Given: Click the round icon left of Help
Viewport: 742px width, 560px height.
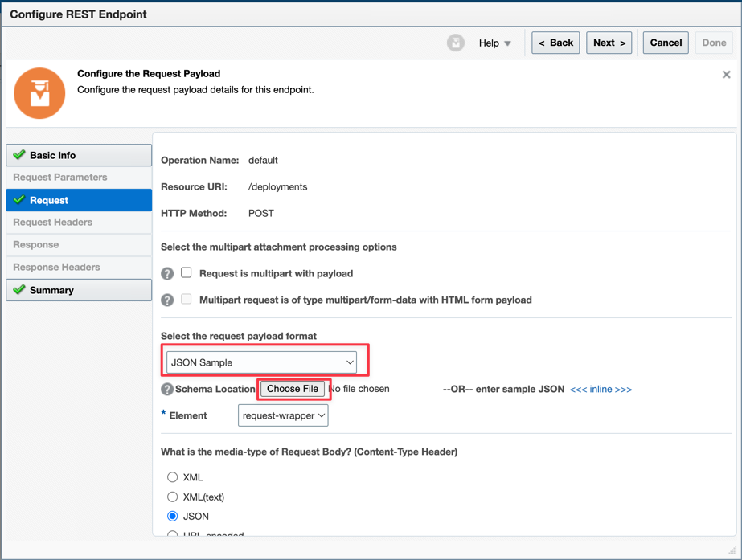Looking at the screenshot, I should pos(456,43).
